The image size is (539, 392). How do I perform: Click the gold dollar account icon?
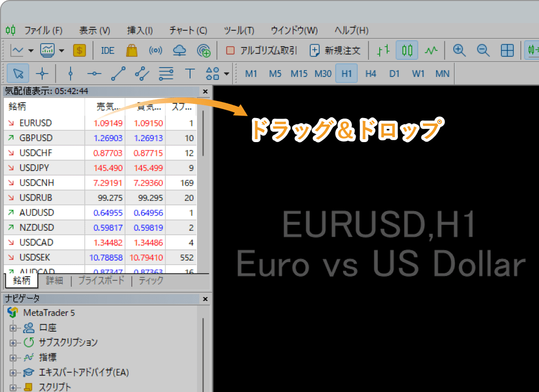[79, 50]
